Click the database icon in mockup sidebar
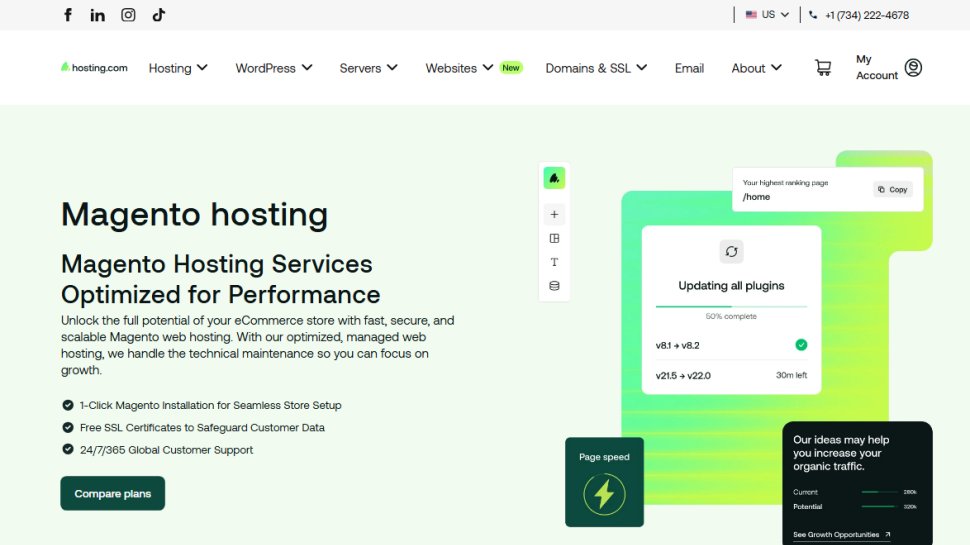 click(x=554, y=286)
